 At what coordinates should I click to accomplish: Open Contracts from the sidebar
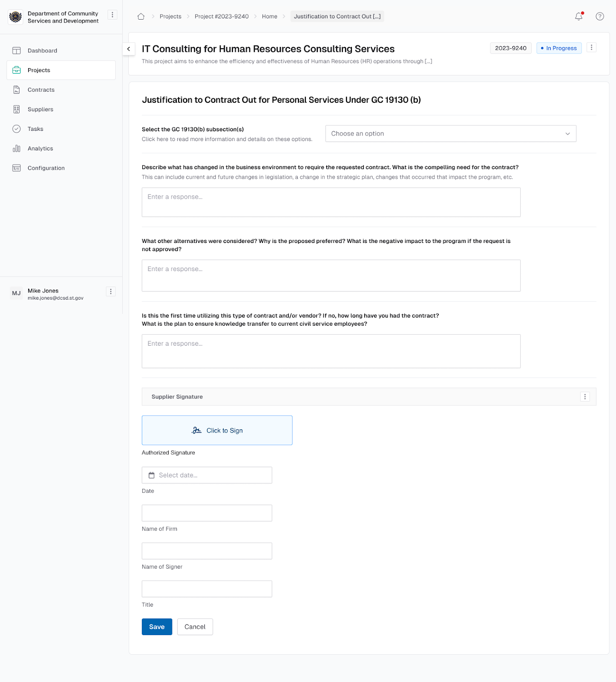(41, 90)
